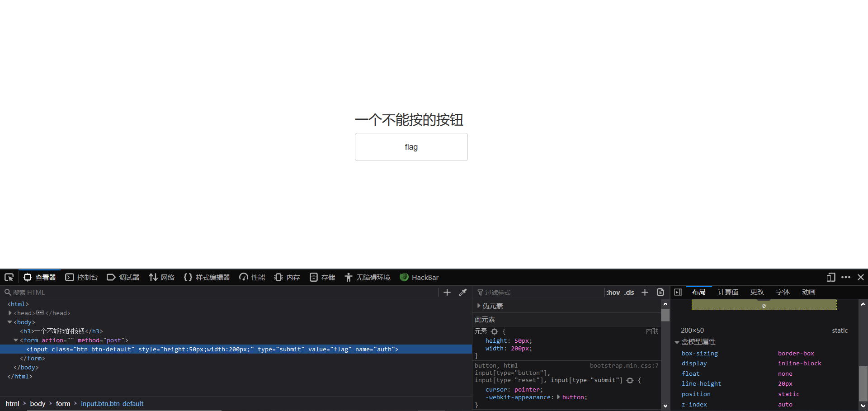Open the Memory (内存) tab

(x=287, y=277)
